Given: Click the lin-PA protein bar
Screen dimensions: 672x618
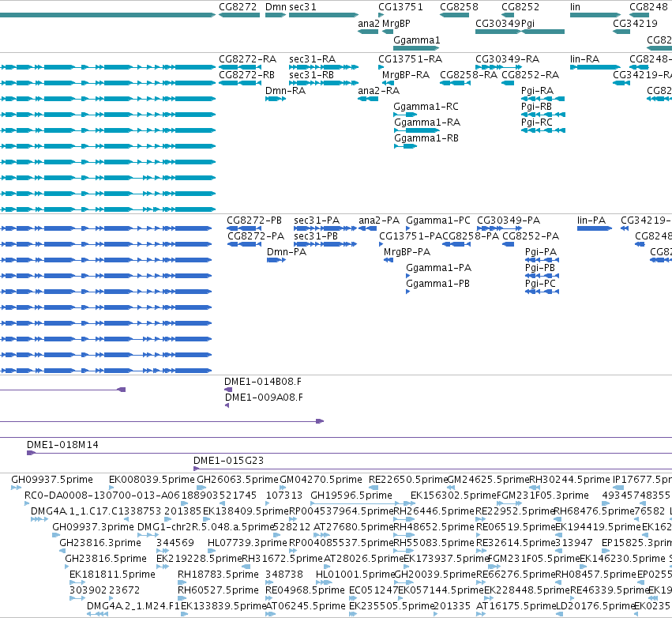Looking at the screenshot, I should 595,228.
